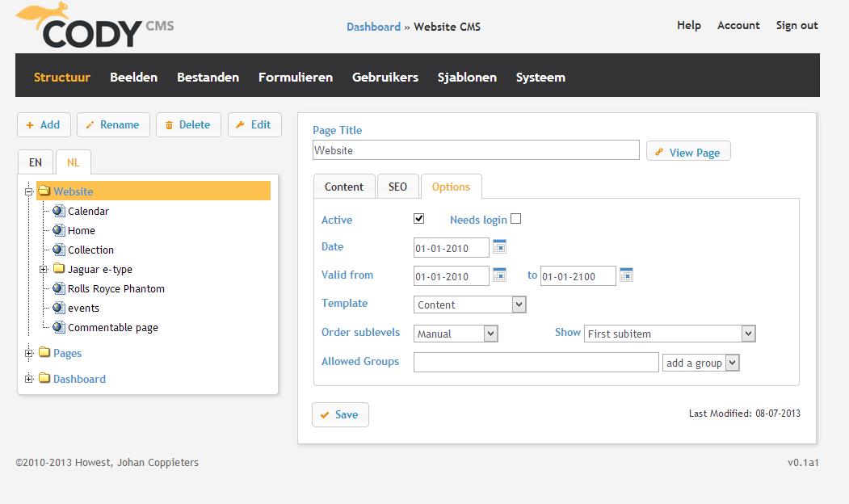Screen dimensions: 849x504
Task: Click the Website folder icon in tree
Action: (x=44, y=191)
